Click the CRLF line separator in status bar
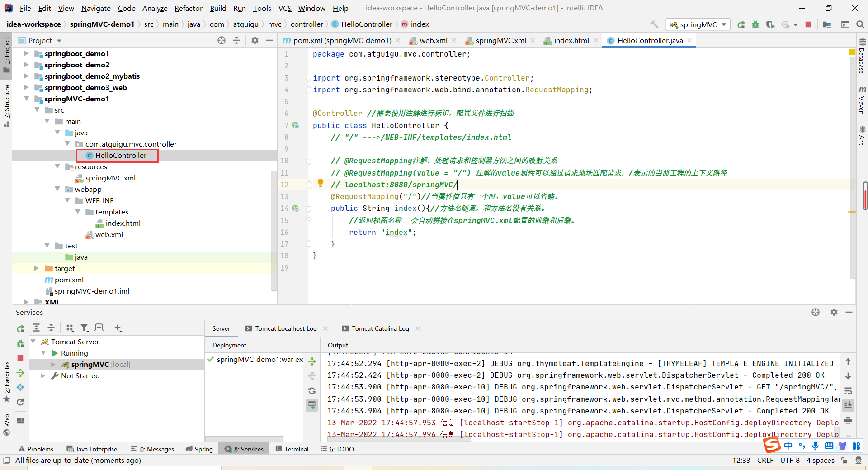Image resolution: width=868 pixels, height=470 pixels. (765, 460)
